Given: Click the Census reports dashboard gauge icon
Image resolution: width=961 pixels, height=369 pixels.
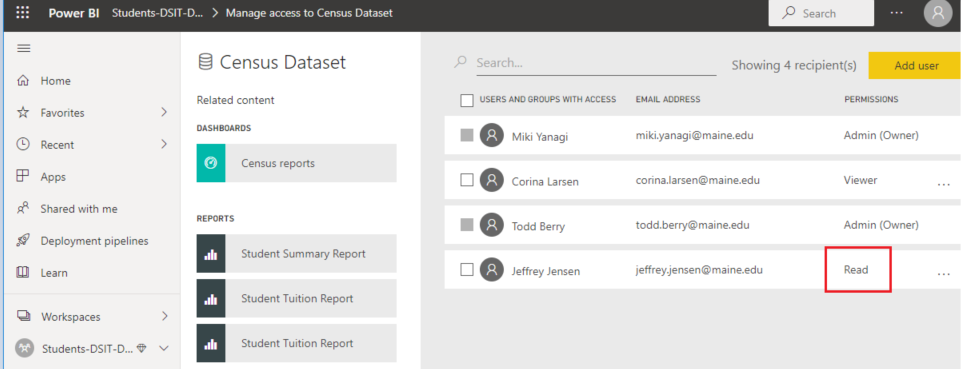Looking at the screenshot, I should [211, 163].
